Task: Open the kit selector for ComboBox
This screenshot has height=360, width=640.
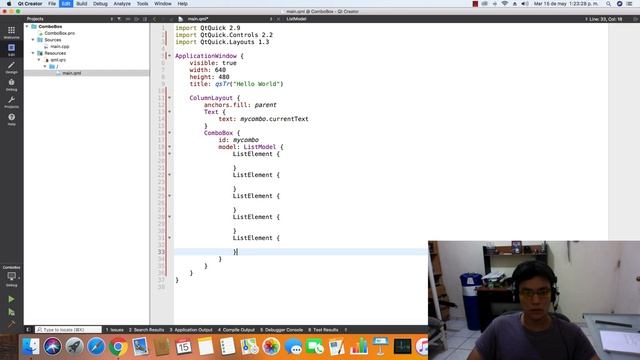Action: pyautogui.click(x=11, y=276)
